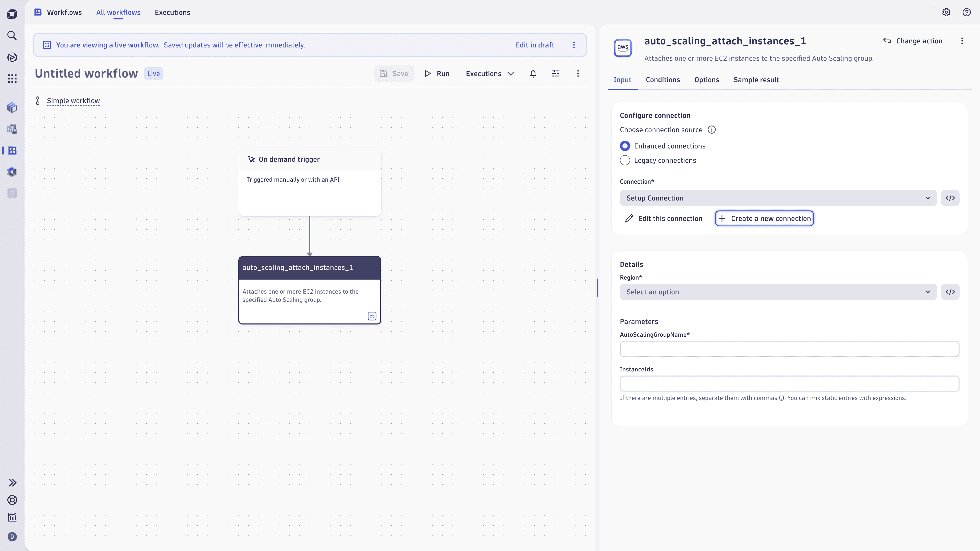980x551 pixels.
Task: Click Create a new connection button
Action: tap(764, 219)
